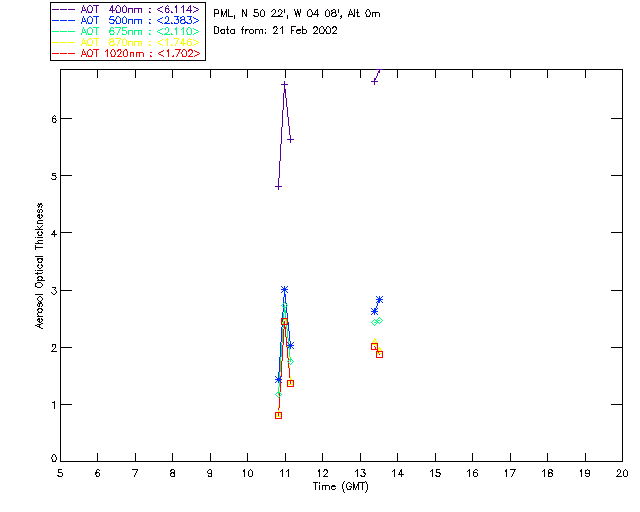Click the x-axis tick label 5

(x=60, y=474)
